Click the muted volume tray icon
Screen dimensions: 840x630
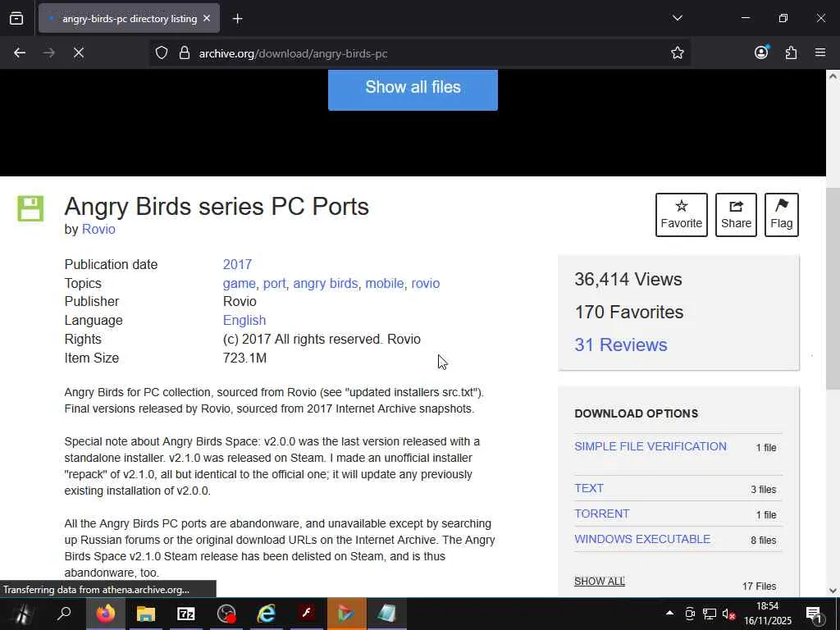(728, 614)
